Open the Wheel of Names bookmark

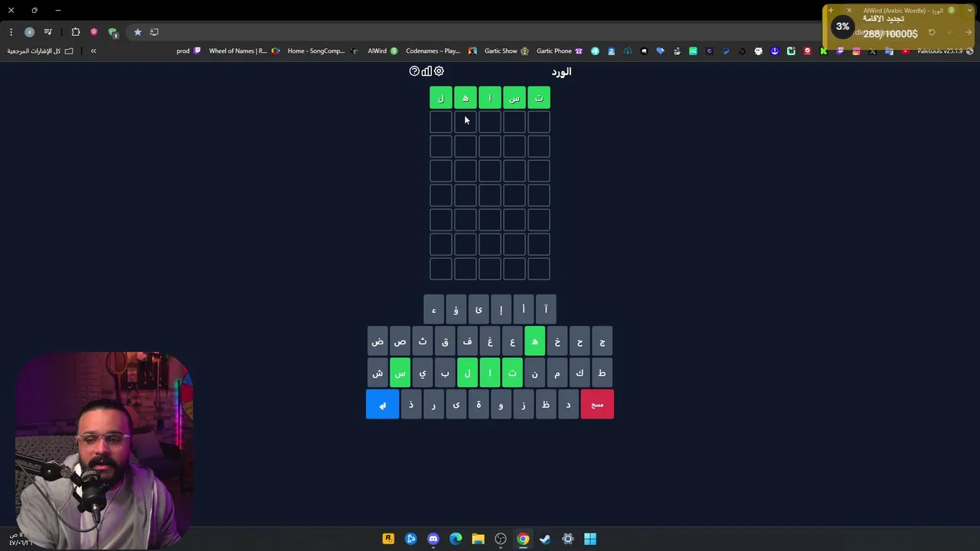tap(244, 51)
